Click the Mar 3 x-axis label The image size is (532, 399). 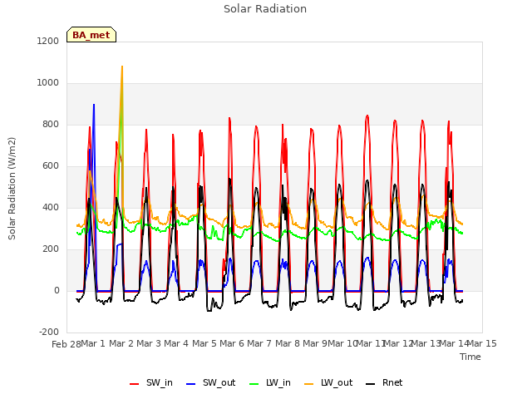point(149,343)
